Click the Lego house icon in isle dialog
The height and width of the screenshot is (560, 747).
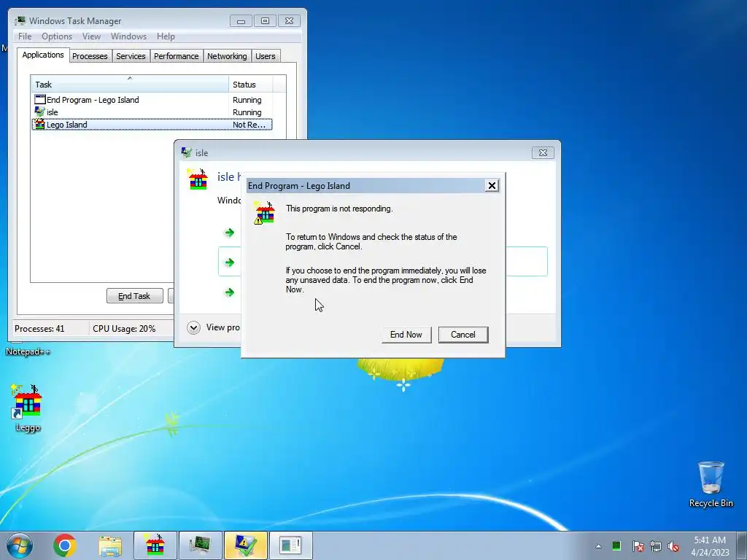198,179
